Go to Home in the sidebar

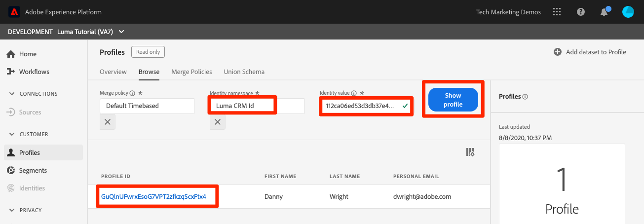tap(28, 54)
